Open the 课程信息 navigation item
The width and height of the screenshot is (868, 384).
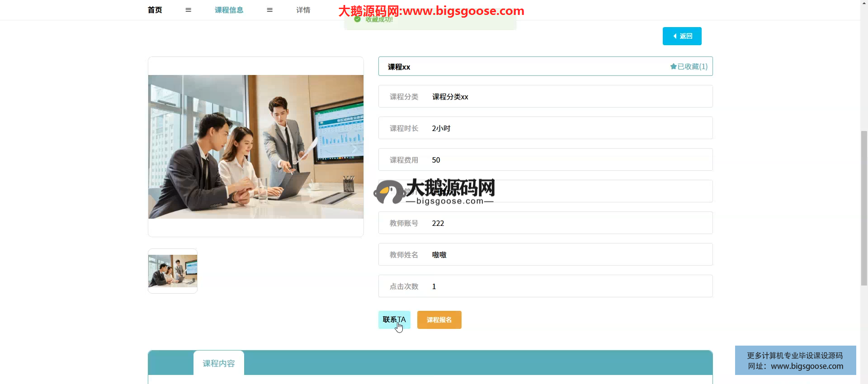click(x=229, y=10)
